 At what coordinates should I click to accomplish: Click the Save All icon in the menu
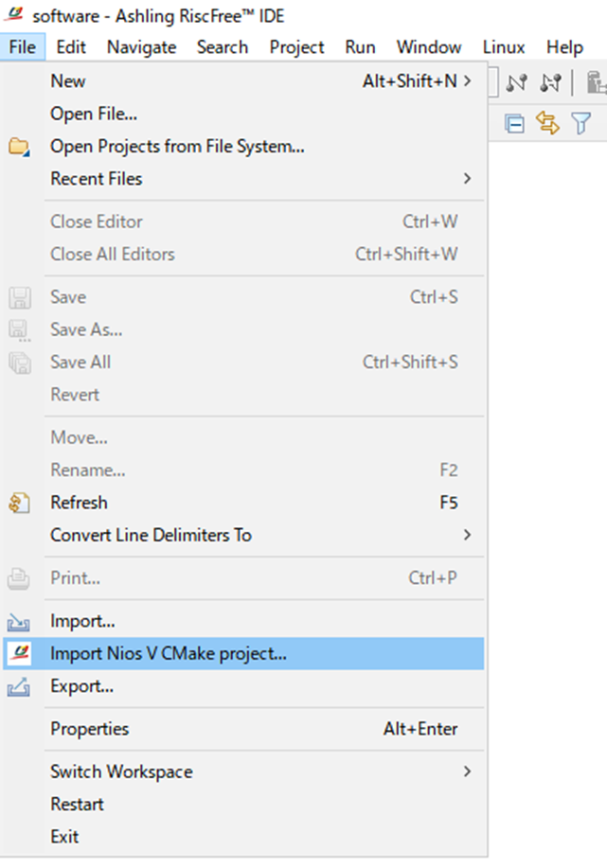tap(21, 362)
